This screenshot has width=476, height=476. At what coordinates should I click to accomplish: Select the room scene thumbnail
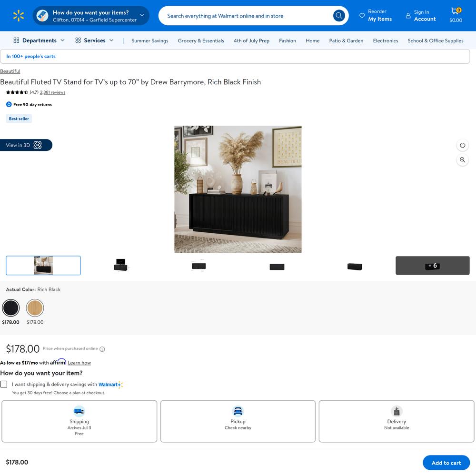[x=43, y=266]
